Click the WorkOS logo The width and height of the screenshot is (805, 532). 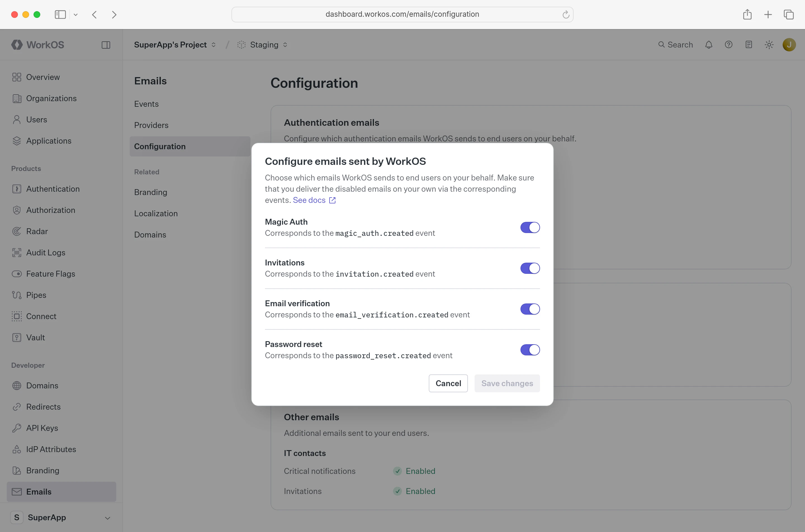38,45
